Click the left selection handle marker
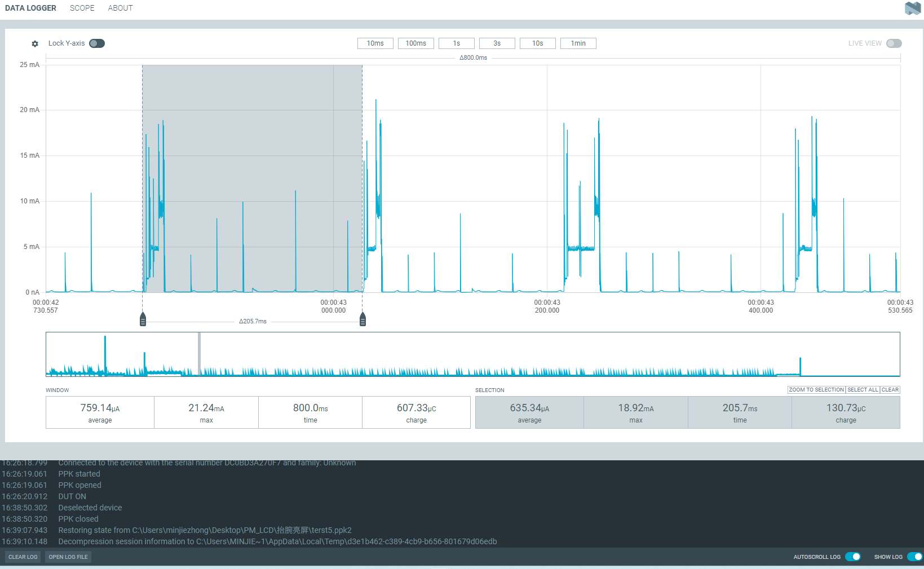The height and width of the screenshot is (569, 924). tap(143, 319)
